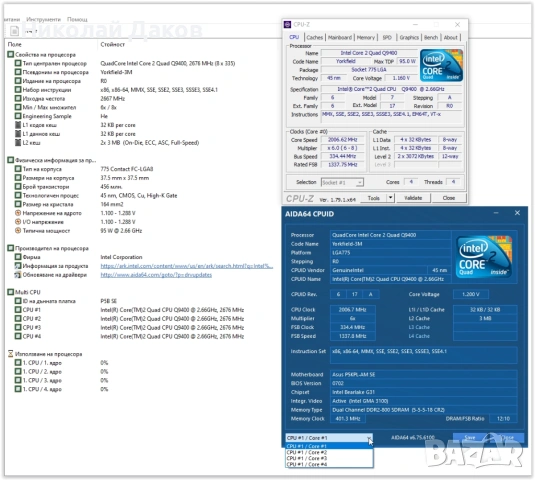
Task: Select the CPU #3 entry under Multi CPU
Action: (x=129, y=328)
